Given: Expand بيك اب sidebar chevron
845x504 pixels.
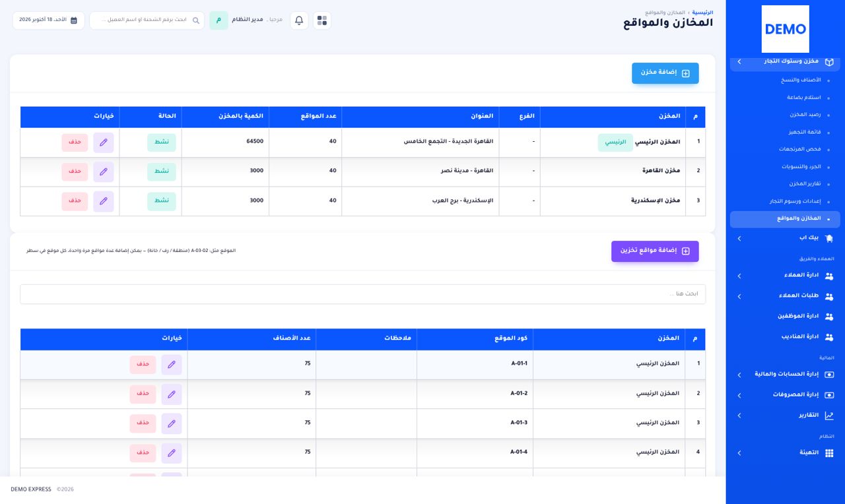Looking at the screenshot, I should coord(739,239).
